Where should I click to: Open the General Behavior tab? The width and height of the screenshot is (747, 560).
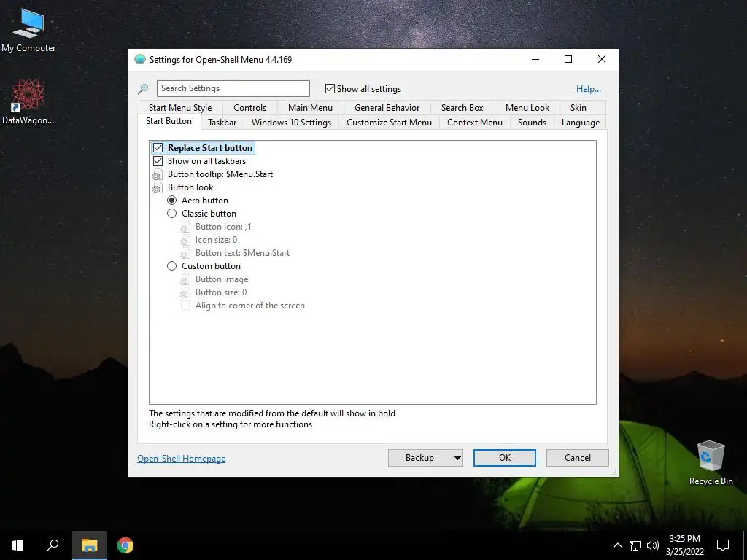point(387,108)
